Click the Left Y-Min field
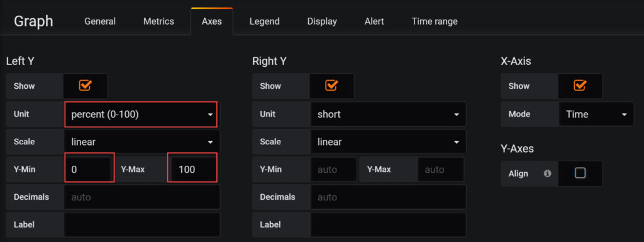644x242 pixels. pos(89,169)
